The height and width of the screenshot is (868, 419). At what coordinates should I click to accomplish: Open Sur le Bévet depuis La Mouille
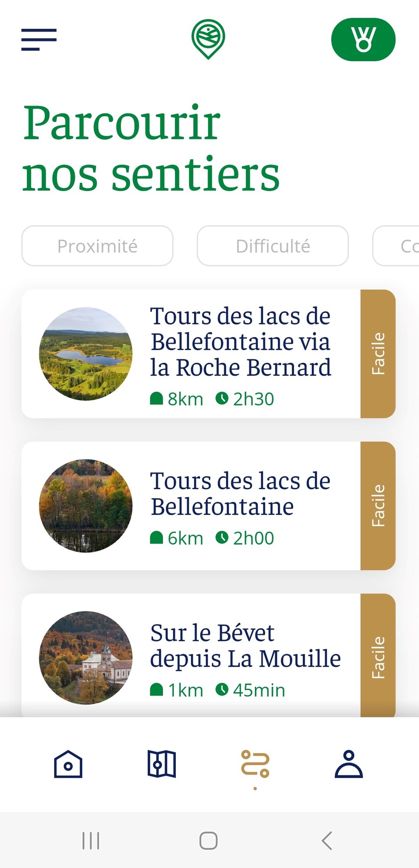coord(245,646)
